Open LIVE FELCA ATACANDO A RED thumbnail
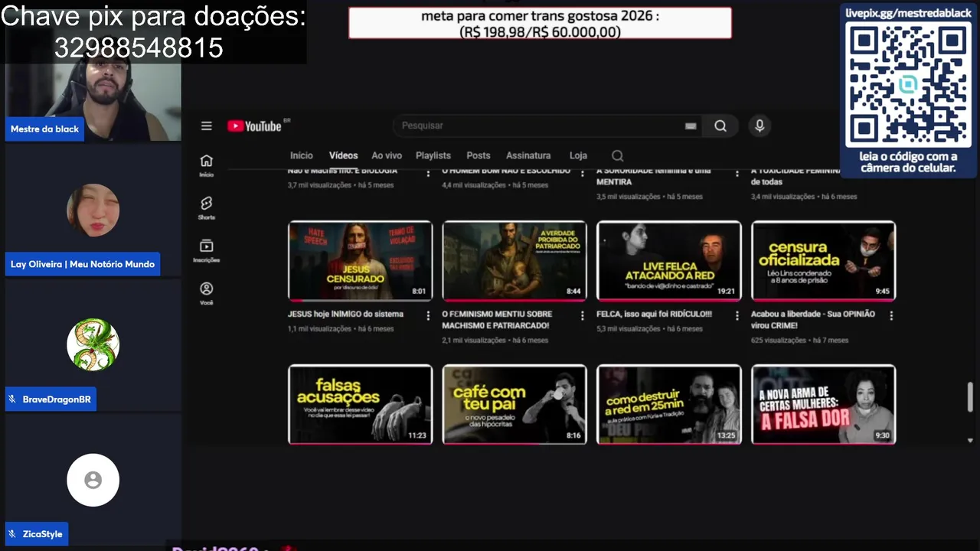 coord(669,260)
